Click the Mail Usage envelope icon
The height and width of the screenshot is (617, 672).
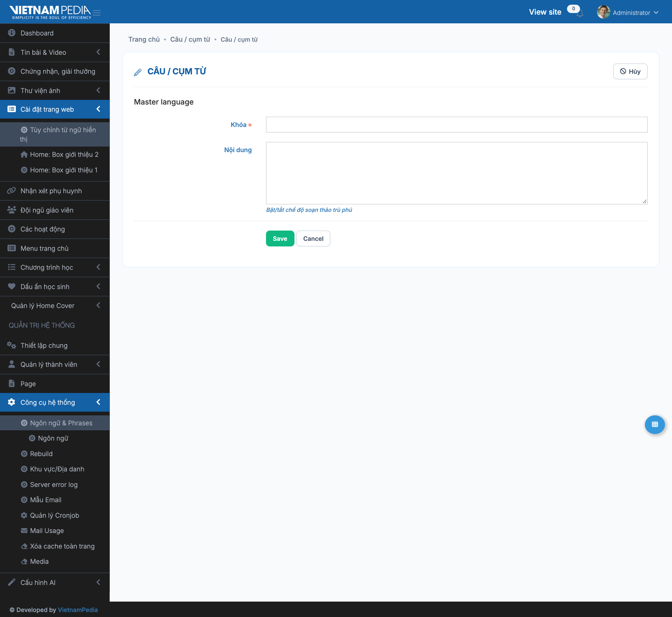[x=24, y=531]
